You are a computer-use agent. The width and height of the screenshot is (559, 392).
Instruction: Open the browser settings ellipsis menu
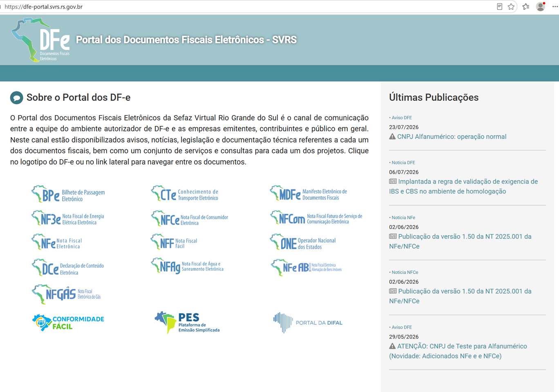click(x=555, y=7)
